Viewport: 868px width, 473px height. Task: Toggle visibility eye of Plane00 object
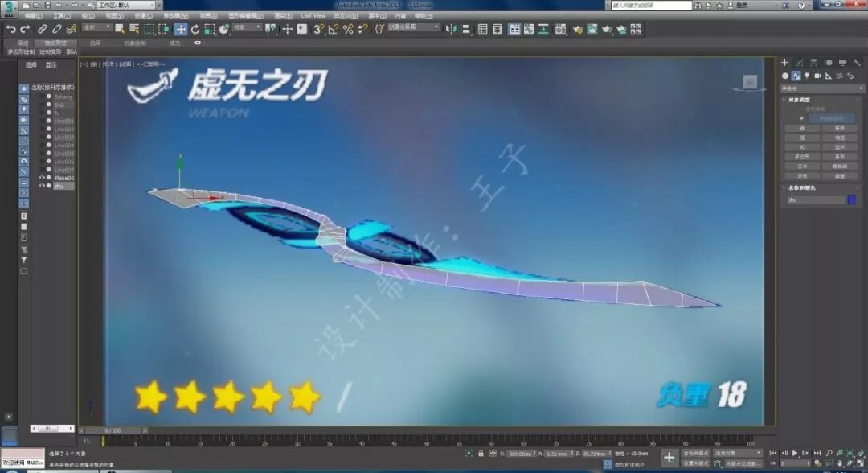tap(42, 178)
